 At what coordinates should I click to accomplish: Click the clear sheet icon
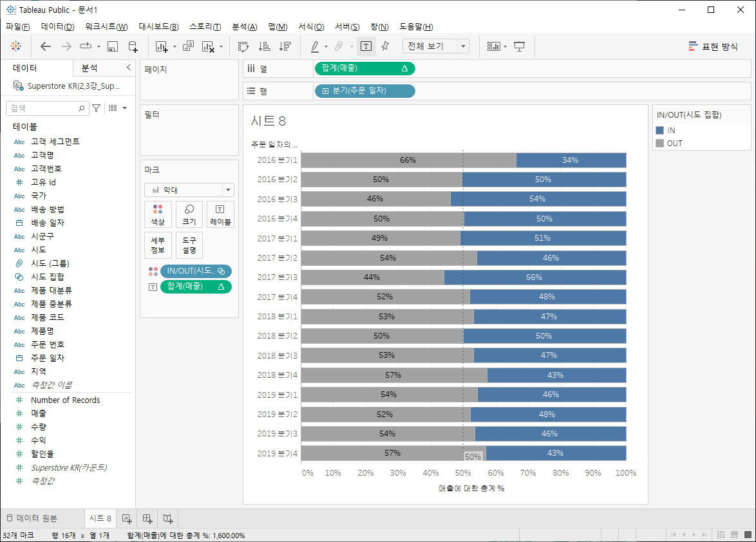click(208, 46)
